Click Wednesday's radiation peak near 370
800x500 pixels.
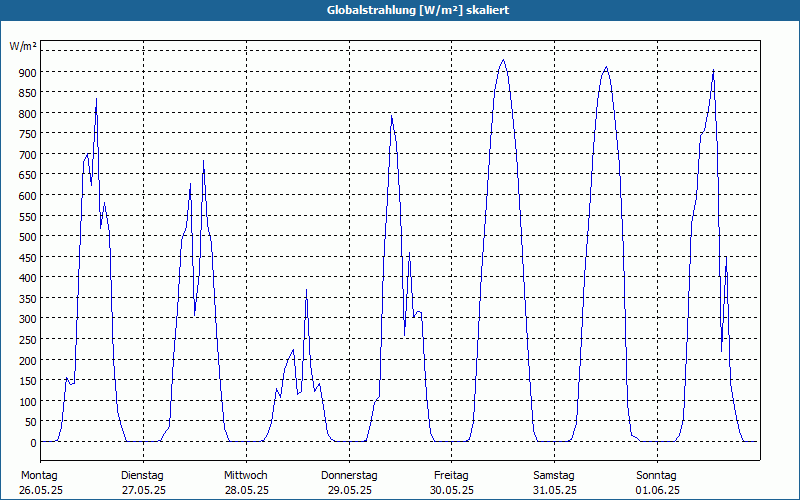pos(306,290)
